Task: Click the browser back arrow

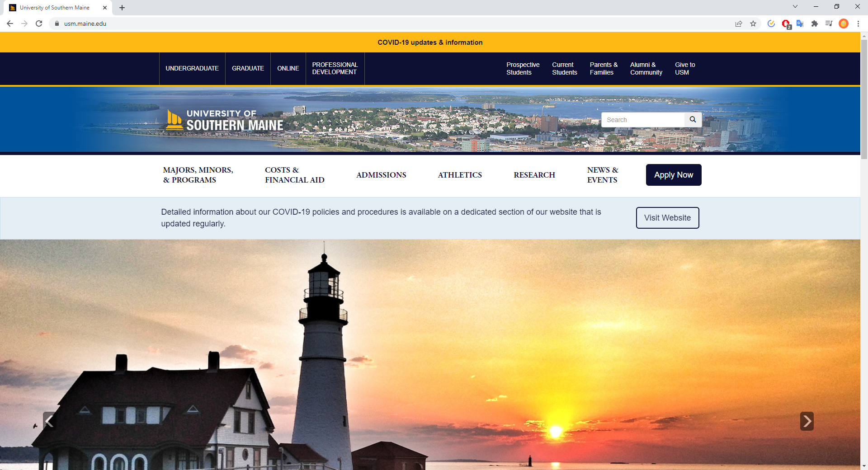Action: pyautogui.click(x=10, y=23)
